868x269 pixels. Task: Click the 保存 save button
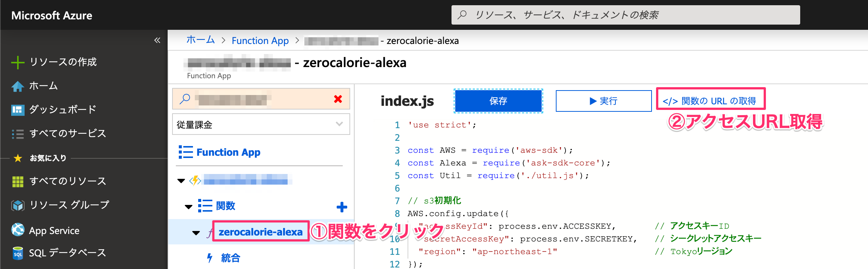point(498,101)
